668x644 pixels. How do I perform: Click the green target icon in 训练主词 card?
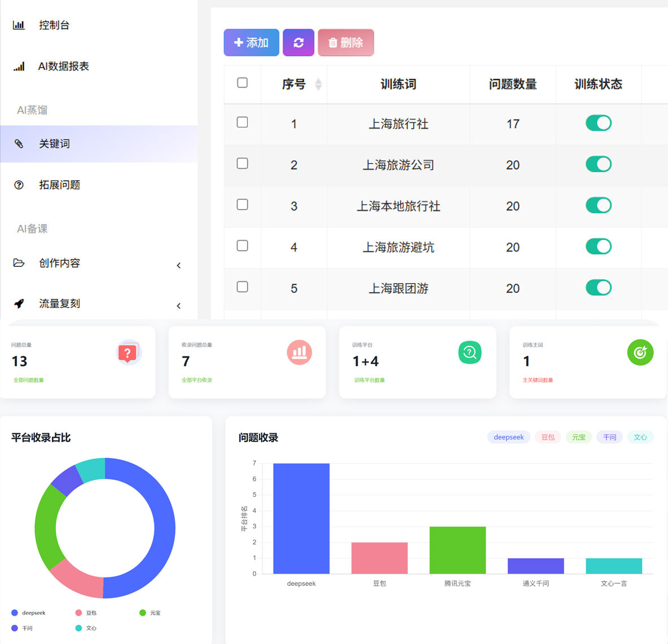click(x=640, y=352)
